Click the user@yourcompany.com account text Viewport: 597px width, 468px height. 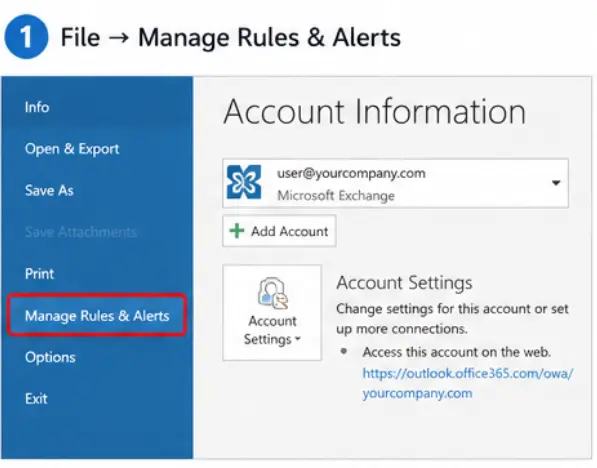tap(351, 174)
